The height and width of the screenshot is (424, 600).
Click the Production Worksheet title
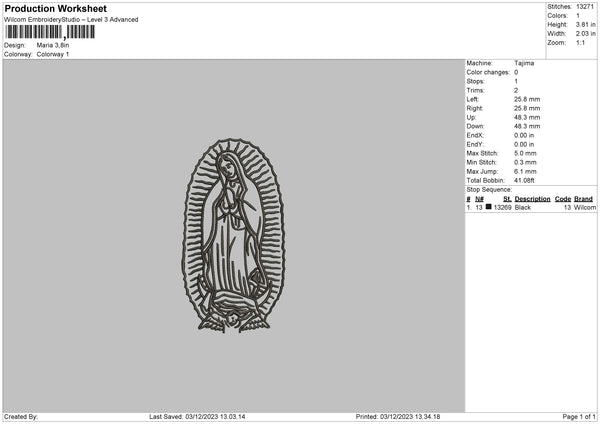click(x=55, y=8)
